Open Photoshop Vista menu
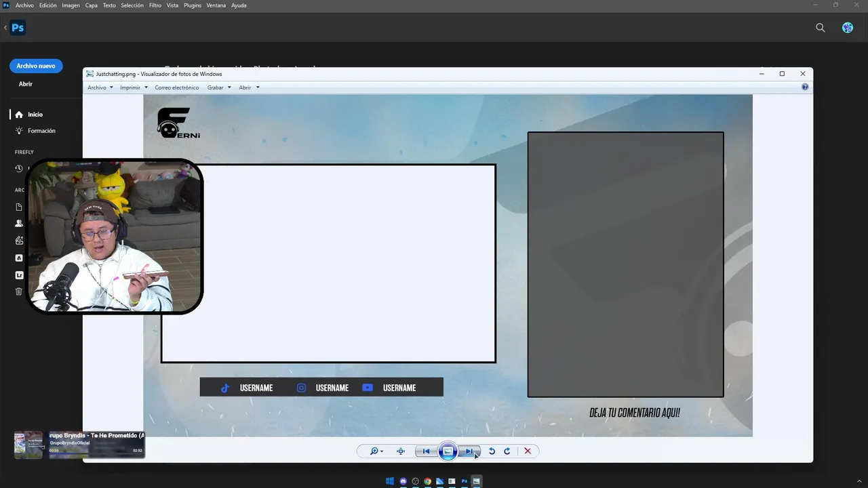 [173, 5]
